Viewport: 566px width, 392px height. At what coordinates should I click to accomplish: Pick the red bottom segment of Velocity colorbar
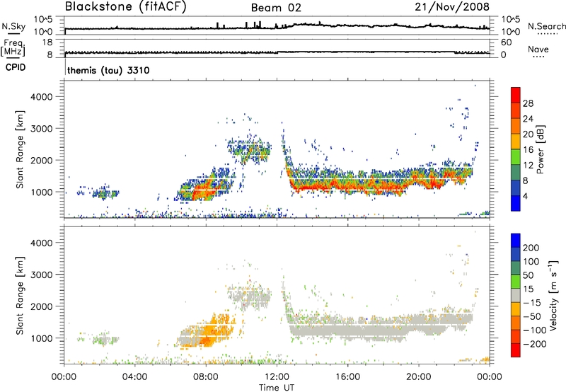point(516,350)
